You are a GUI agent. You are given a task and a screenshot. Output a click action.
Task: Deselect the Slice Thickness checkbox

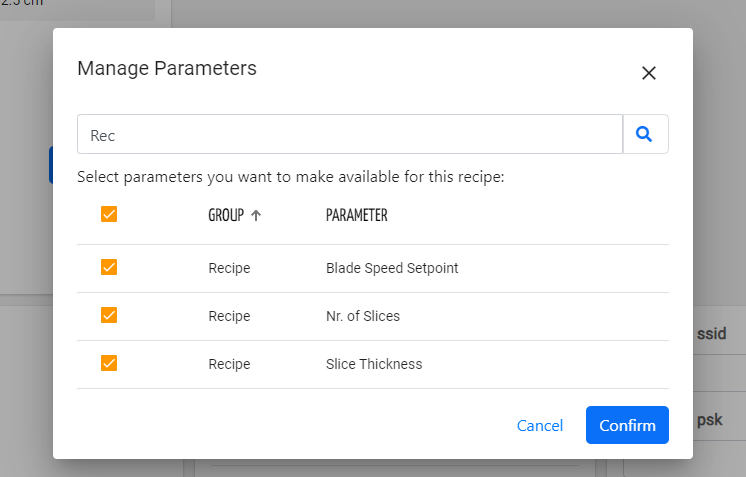[109, 364]
